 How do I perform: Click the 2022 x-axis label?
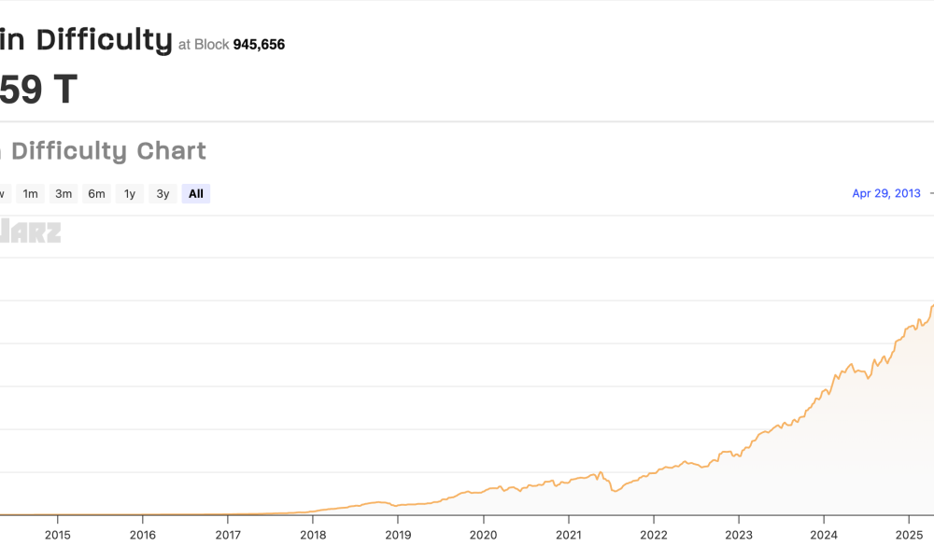pos(654,535)
